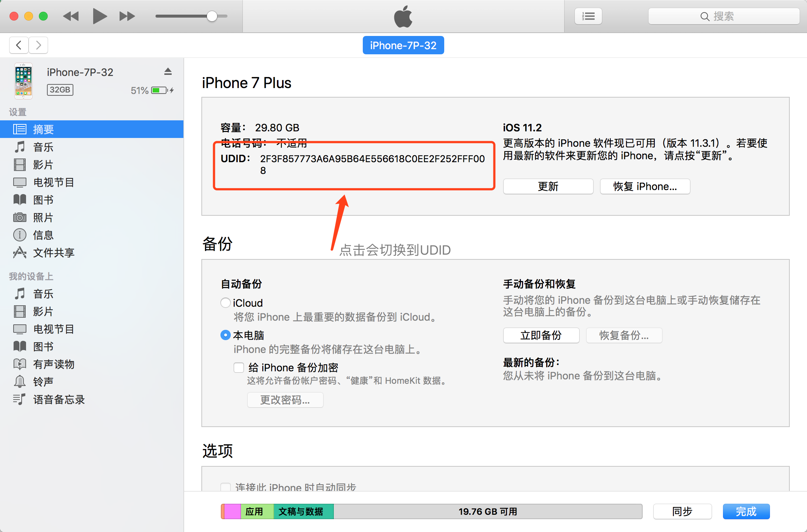
Task: Go forward with the right chevron
Action: click(x=39, y=45)
